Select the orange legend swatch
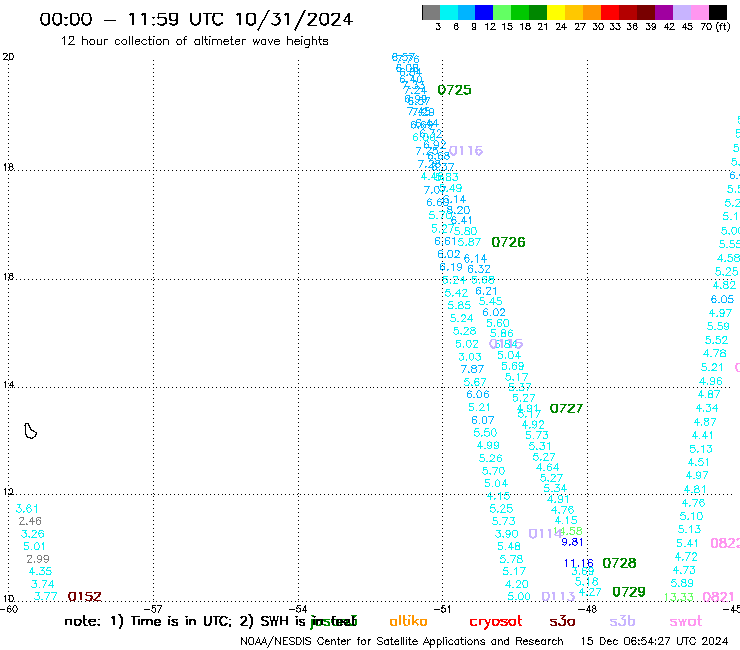740x650 pixels. [592, 12]
